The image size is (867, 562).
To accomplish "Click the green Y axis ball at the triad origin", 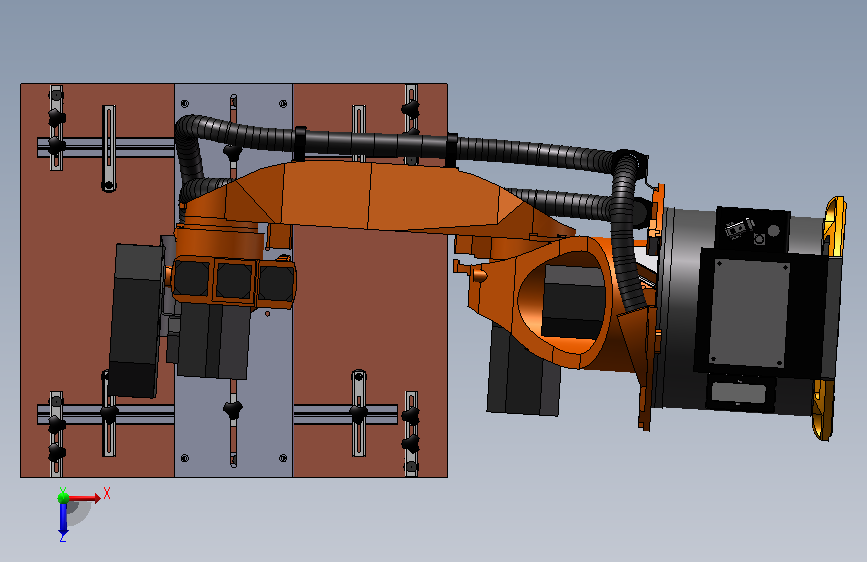I will point(63,497).
